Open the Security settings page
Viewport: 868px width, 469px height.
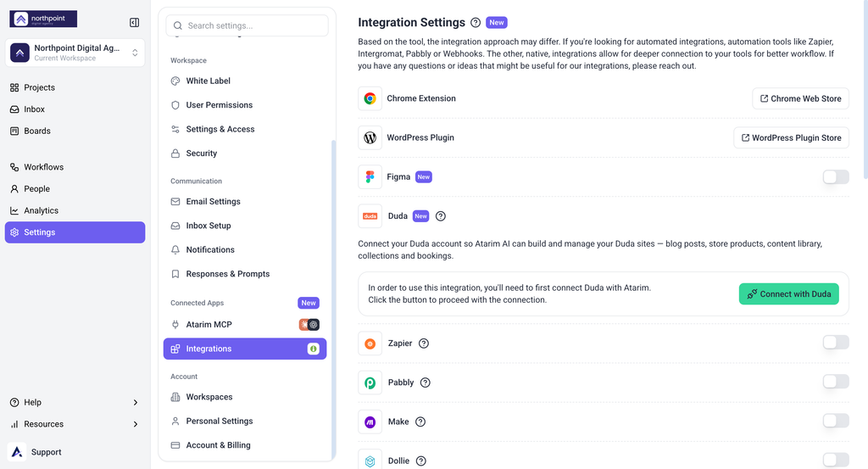(x=245, y=154)
